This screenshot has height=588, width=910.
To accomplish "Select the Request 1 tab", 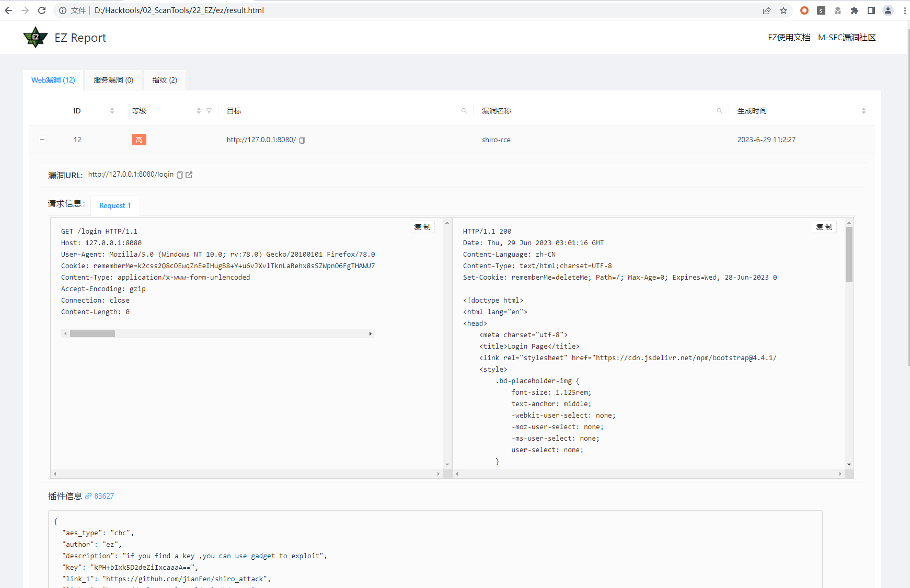I will click(x=115, y=205).
